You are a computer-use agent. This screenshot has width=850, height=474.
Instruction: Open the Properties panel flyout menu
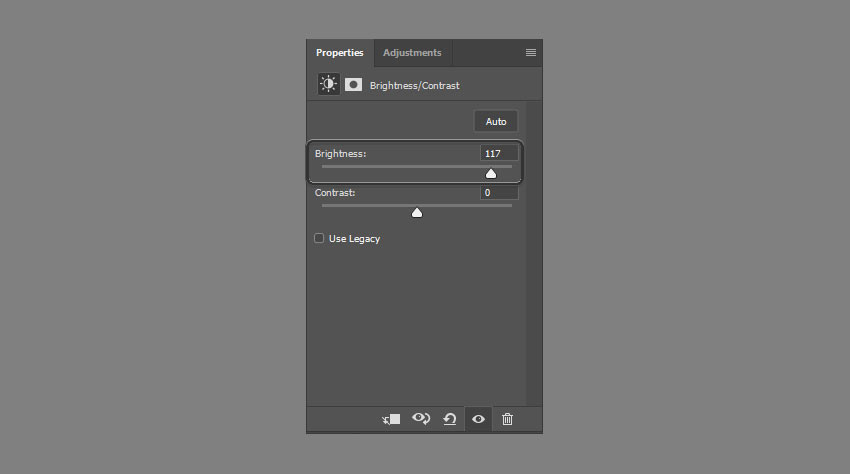click(x=530, y=53)
